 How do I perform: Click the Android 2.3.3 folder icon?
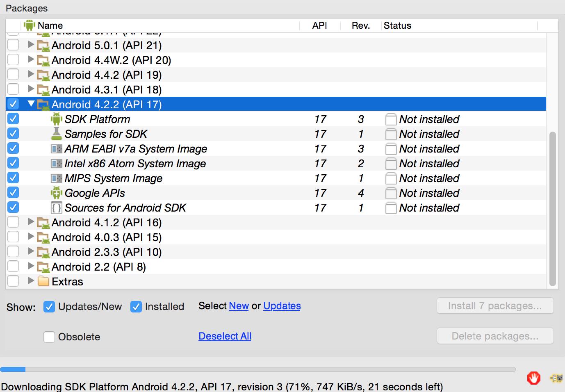tap(43, 252)
